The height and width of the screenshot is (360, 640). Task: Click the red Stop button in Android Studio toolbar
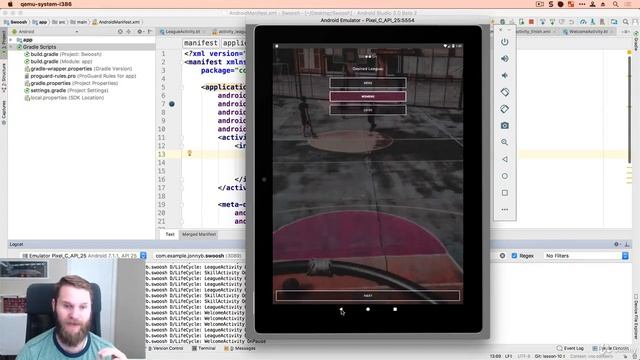(x=531, y=22)
